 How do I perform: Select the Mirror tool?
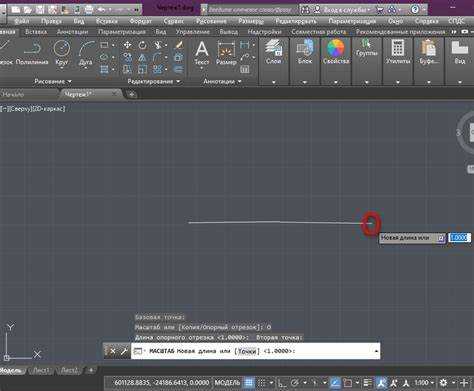click(143, 58)
